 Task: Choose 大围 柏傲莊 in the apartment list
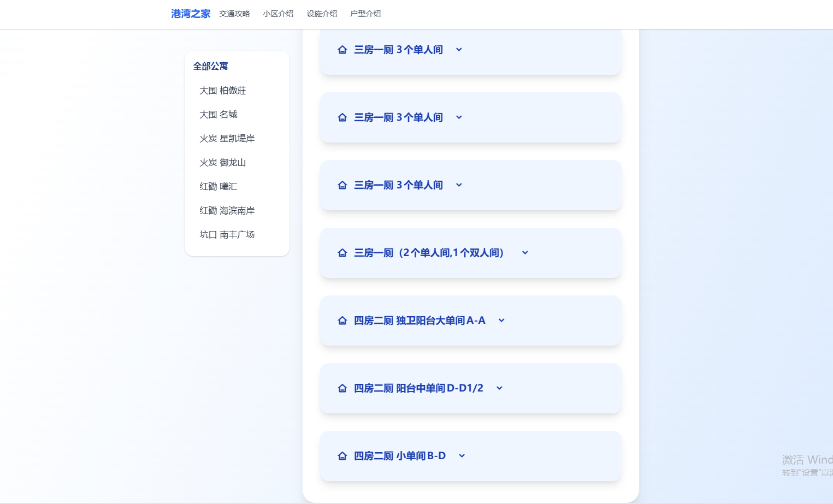223,91
